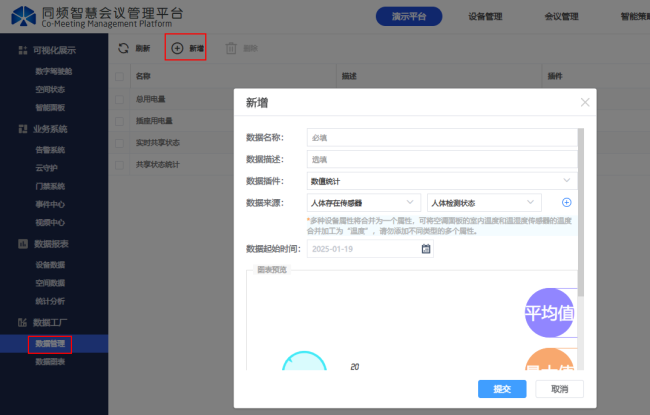650x415 pixels.
Task: Click the 新增 plus icon in toolbar
Action: (177, 48)
